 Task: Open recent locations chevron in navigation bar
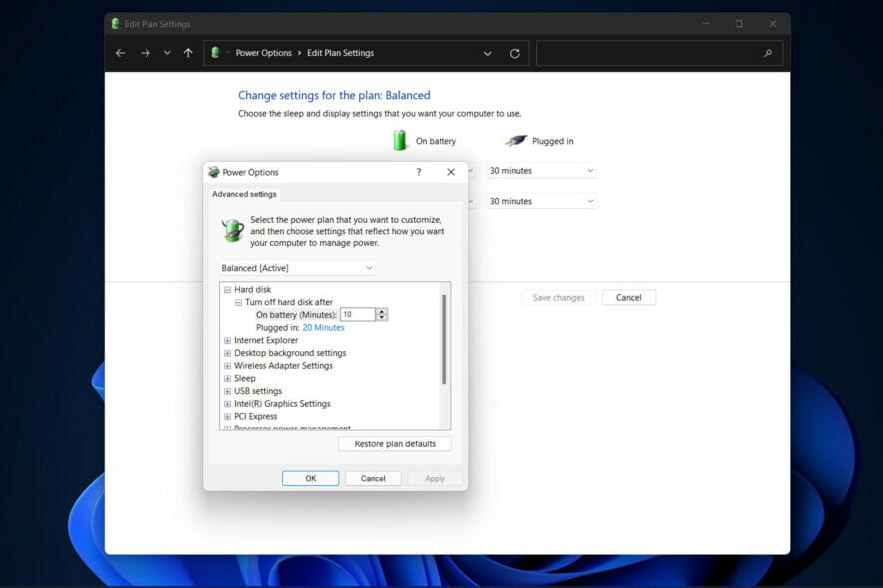point(167,53)
